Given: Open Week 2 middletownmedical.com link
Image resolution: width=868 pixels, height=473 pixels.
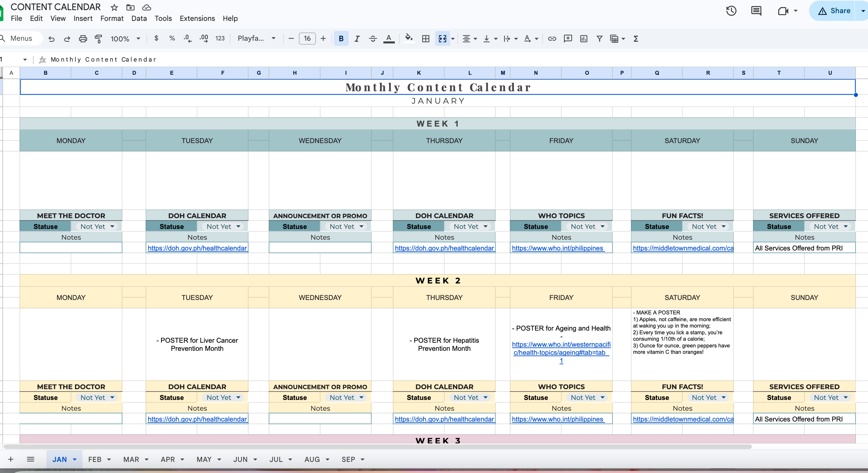Looking at the screenshot, I should (x=683, y=419).
